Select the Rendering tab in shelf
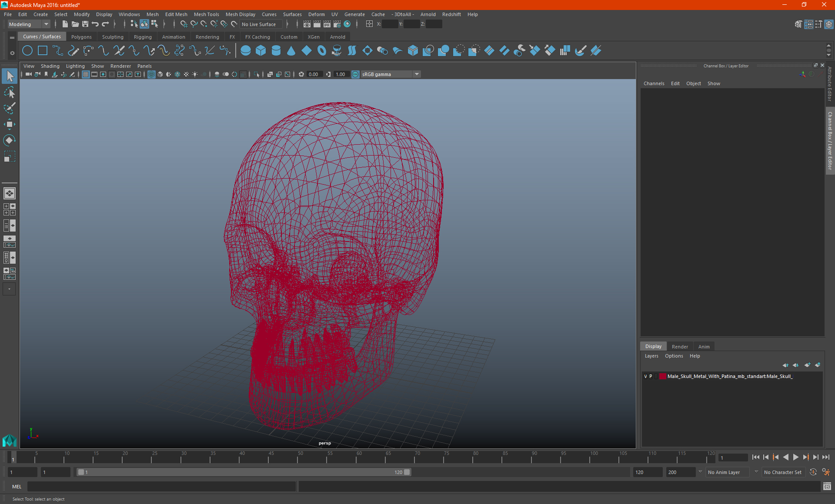835x504 pixels. pyautogui.click(x=207, y=37)
